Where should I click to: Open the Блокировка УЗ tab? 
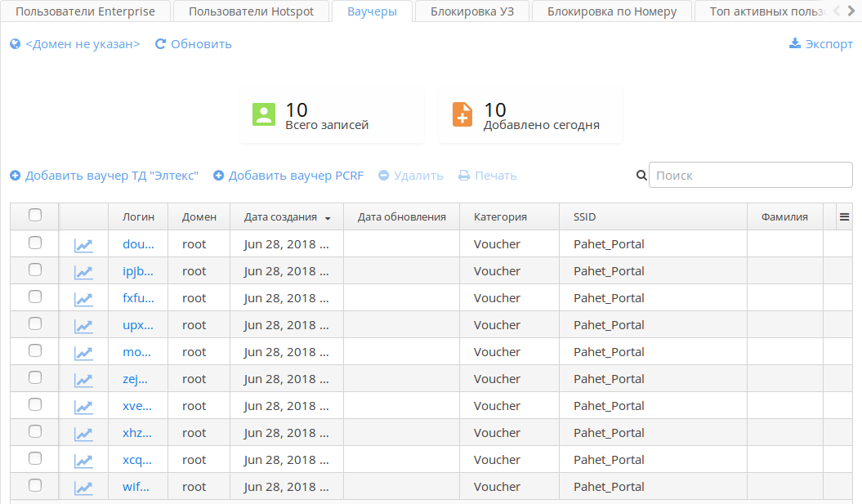click(x=472, y=11)
